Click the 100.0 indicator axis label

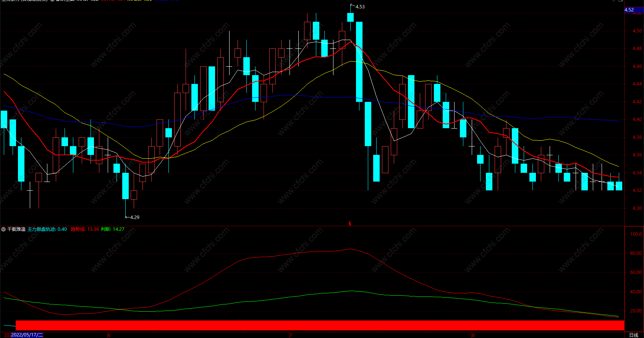pyautogui.click(x=636, y=234)
